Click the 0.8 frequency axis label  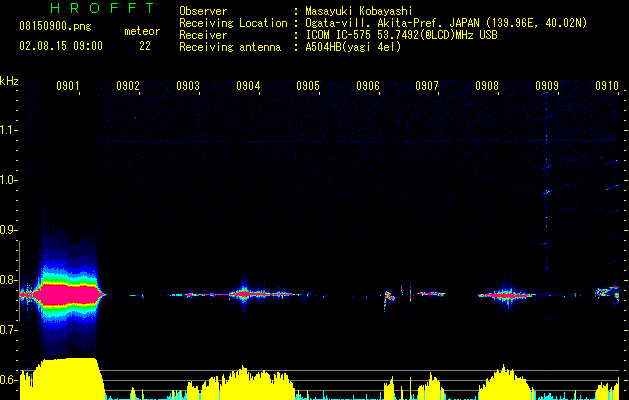8,280
